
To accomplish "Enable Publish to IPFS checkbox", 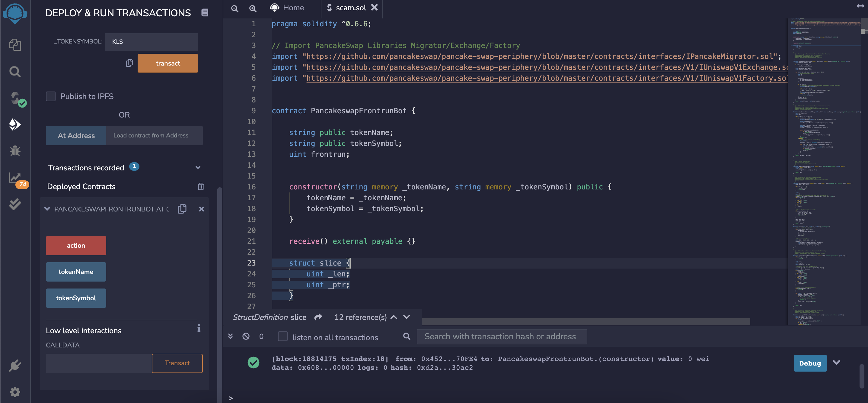I will click(50, 96).
